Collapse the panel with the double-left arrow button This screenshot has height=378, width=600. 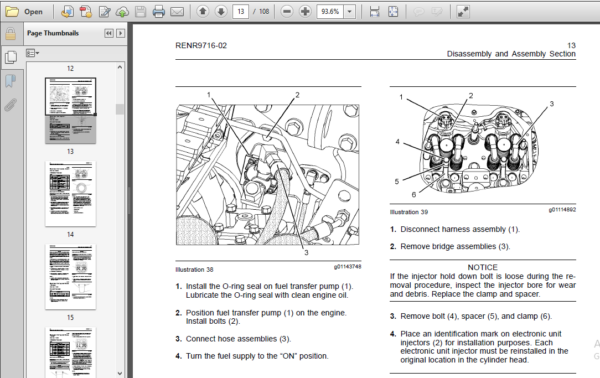[x=109, y=33]
